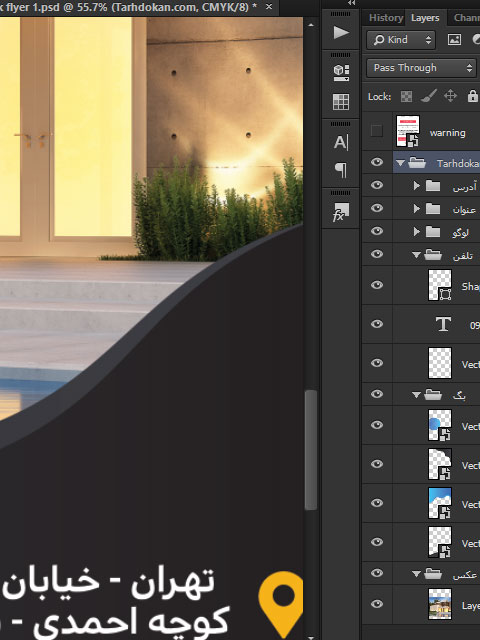Click the lock position move icon

click(450, 96)
